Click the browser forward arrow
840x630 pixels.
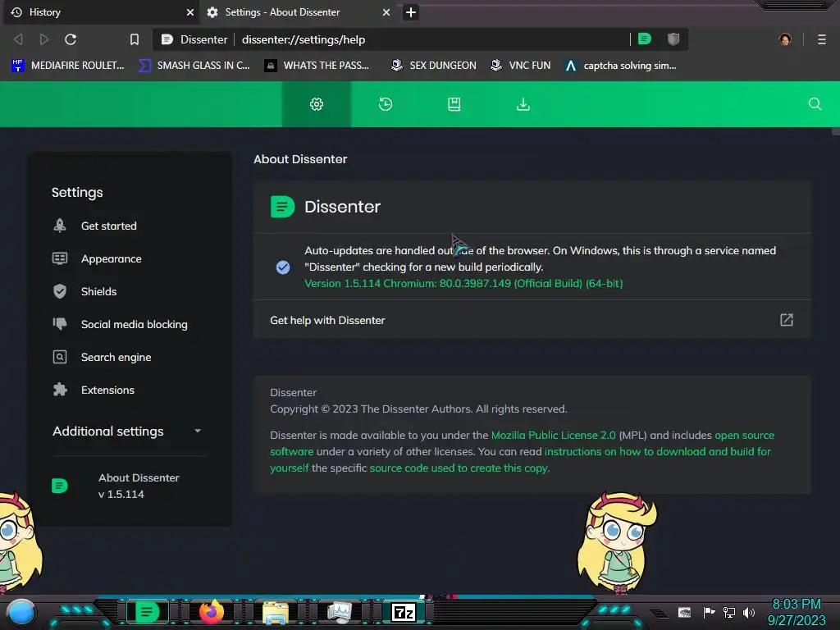tap(44, 39)
